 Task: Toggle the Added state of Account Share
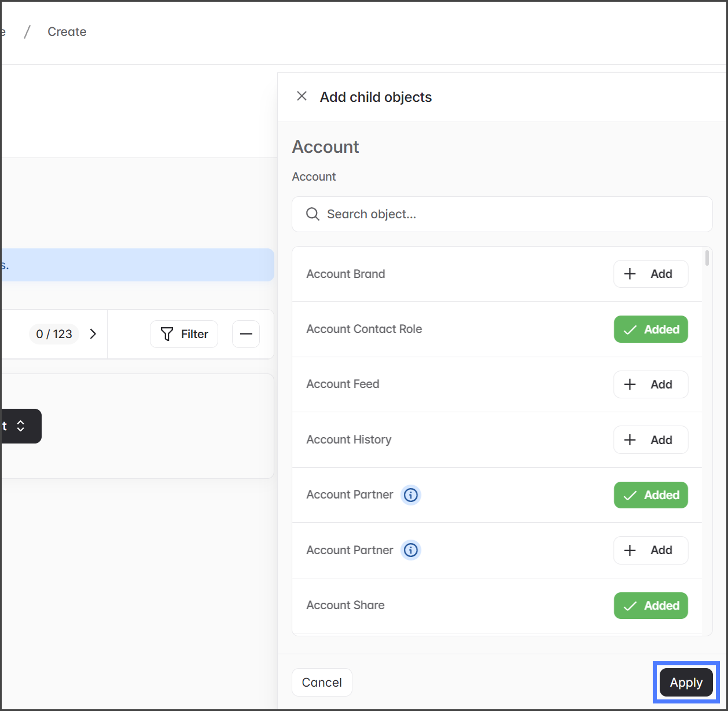coord(650,606)
